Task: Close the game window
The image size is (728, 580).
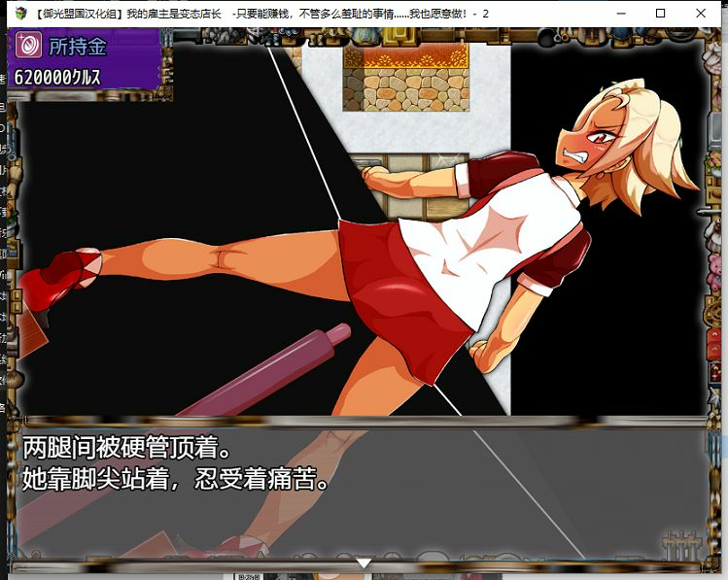Action: tap(705, 14)
